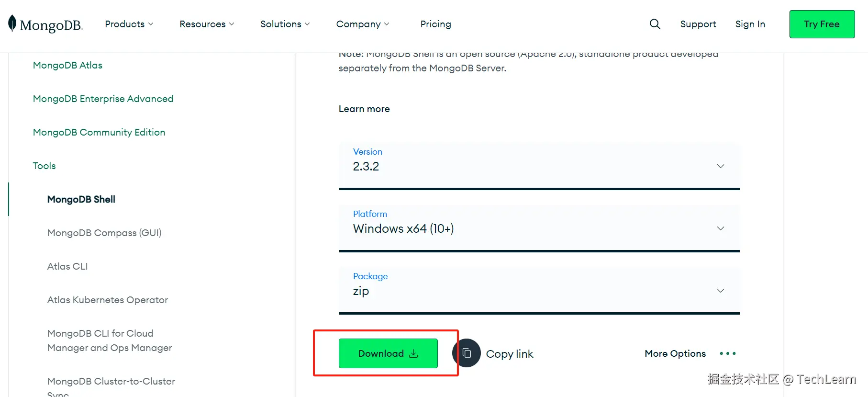Visit the Support page

[x=698, y=24]
